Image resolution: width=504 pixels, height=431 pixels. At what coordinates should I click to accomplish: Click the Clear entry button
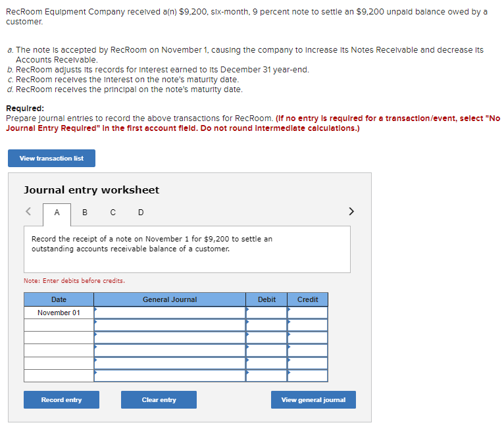pos(159,400)
